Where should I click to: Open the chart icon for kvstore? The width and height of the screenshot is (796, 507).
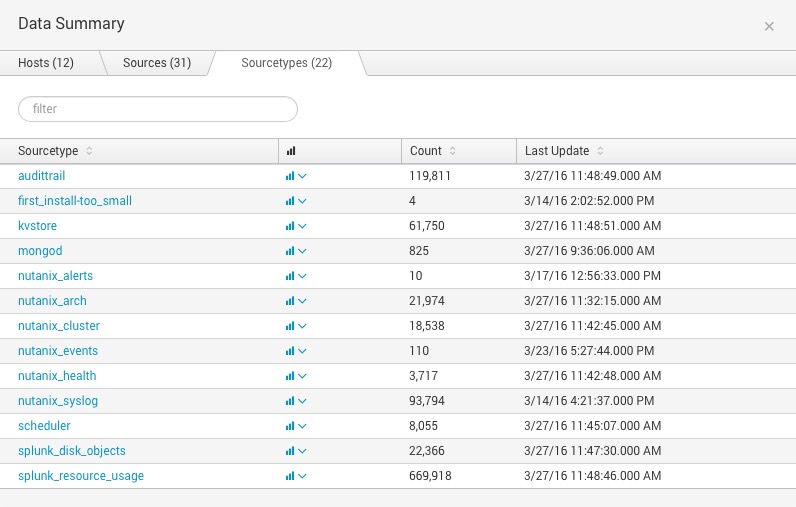pos(290,226)
